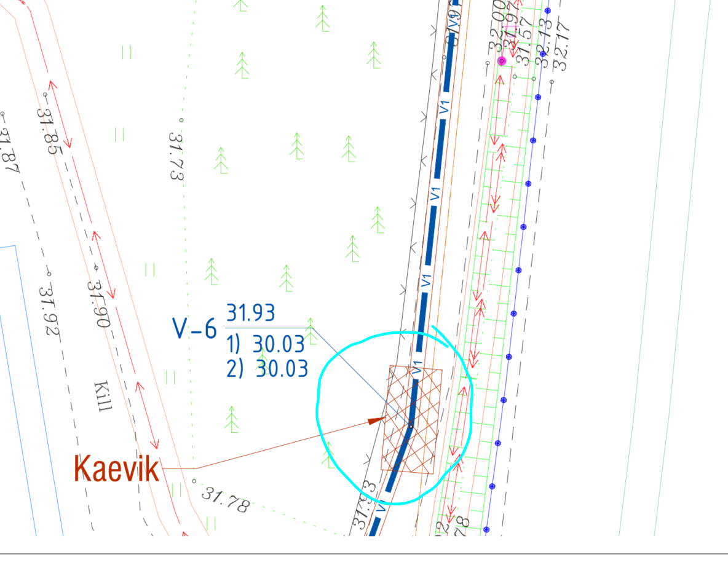Click the red Kaevik label
This screenshot has height=565, width=728.
(x=116, y=468)
